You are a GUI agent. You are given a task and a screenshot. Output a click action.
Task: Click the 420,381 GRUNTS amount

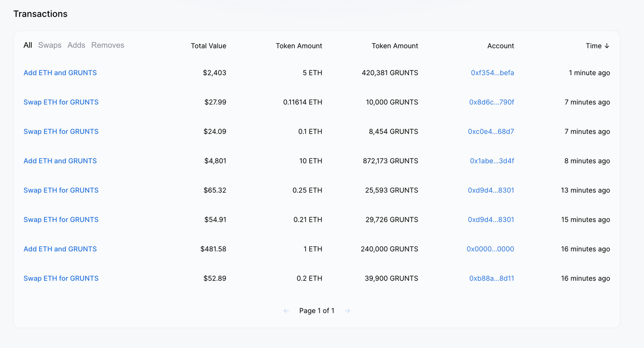point(390,73)
